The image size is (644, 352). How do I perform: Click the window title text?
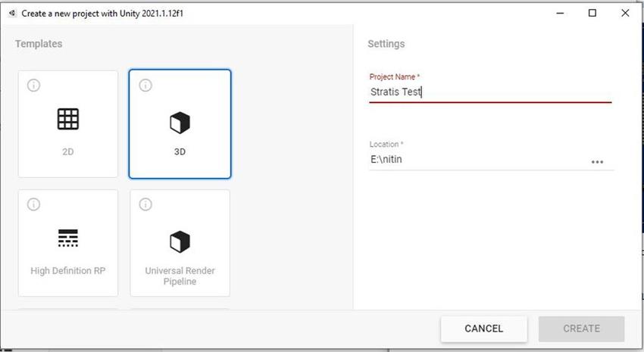pos(102,14)
